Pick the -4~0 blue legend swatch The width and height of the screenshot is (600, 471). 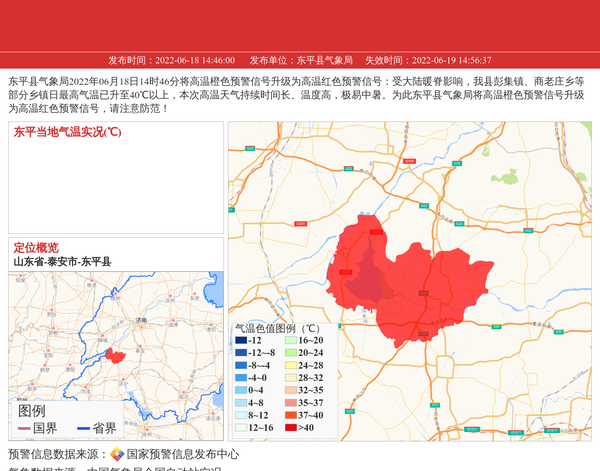click(241, 378)
